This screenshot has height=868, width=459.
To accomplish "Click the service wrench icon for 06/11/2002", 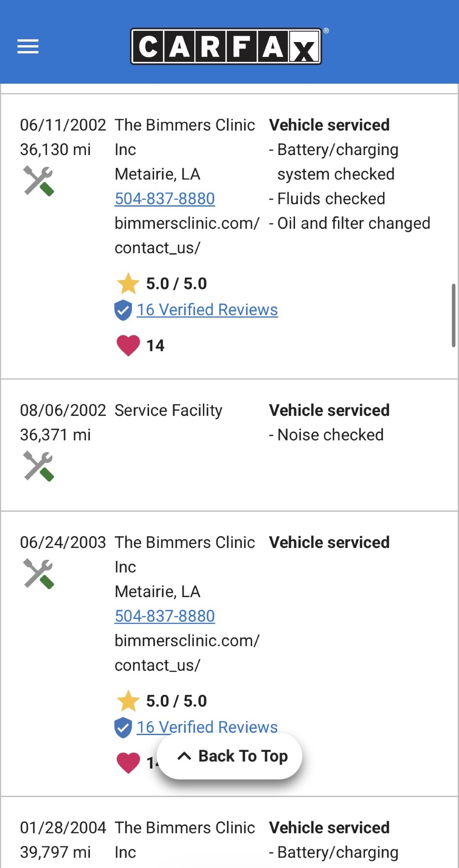I will tap(38, 181).
